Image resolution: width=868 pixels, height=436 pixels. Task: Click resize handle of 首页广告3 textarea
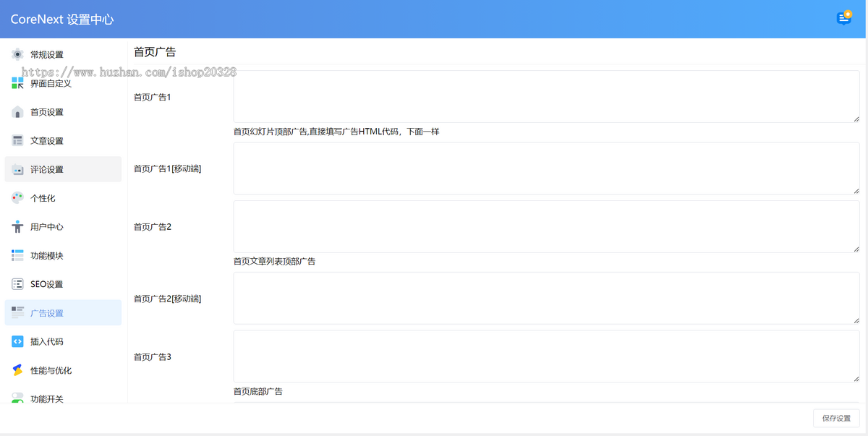(856, 379)
